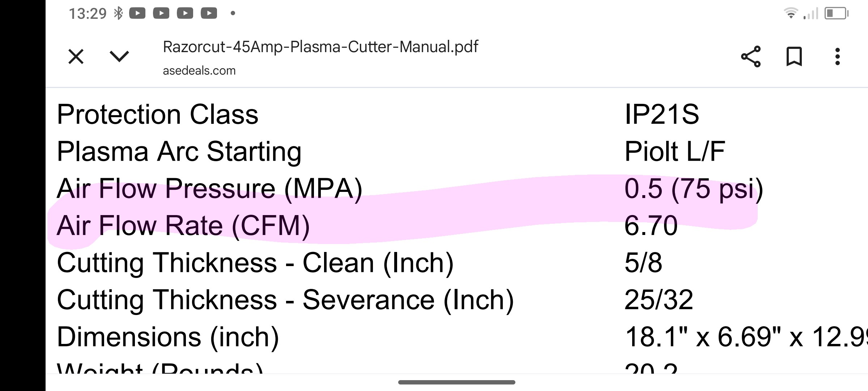Tap the Bluetooth status bar icon
Image resolution: width=868 pixels, height=391 pixels.
coord(118,13)
